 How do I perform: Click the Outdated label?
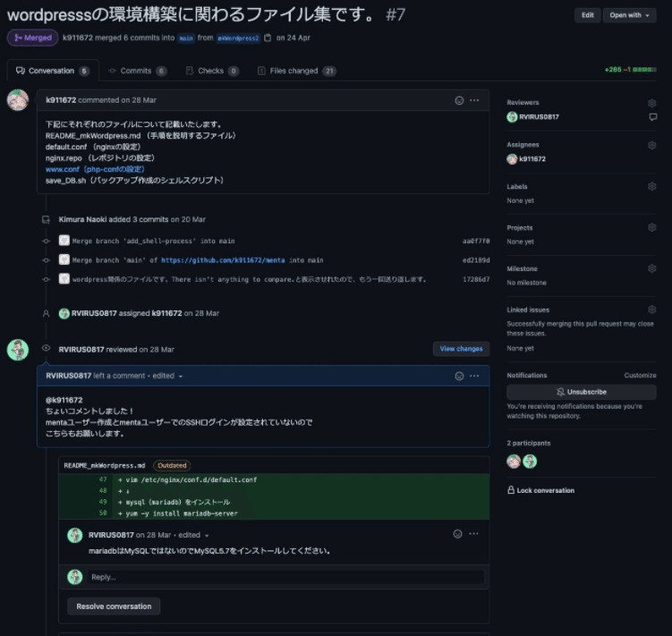172,465
